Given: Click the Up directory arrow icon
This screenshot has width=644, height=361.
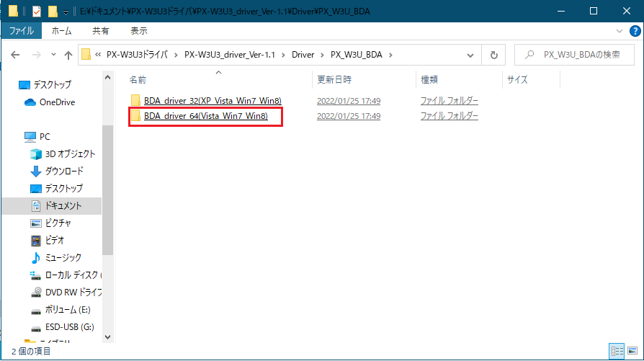Looking at the screenshot, I should click(x=68, y=55).
